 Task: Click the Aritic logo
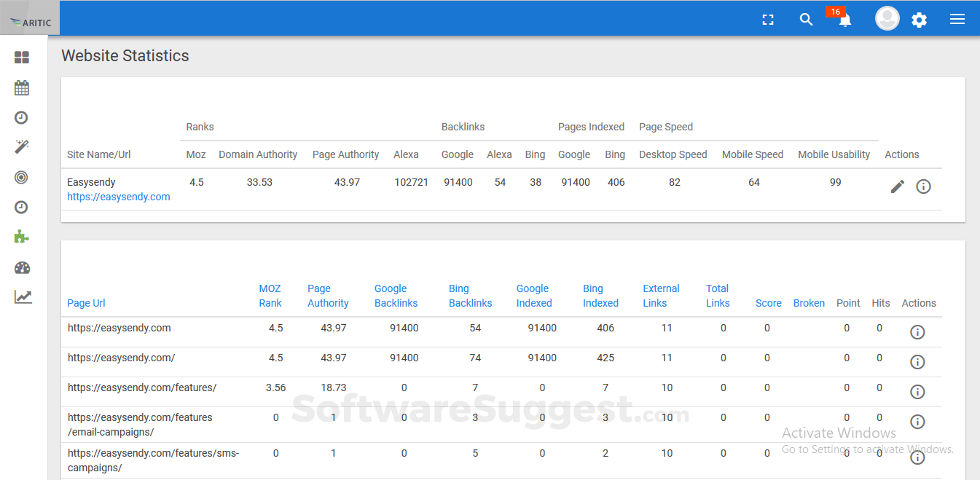click(30, 22)
